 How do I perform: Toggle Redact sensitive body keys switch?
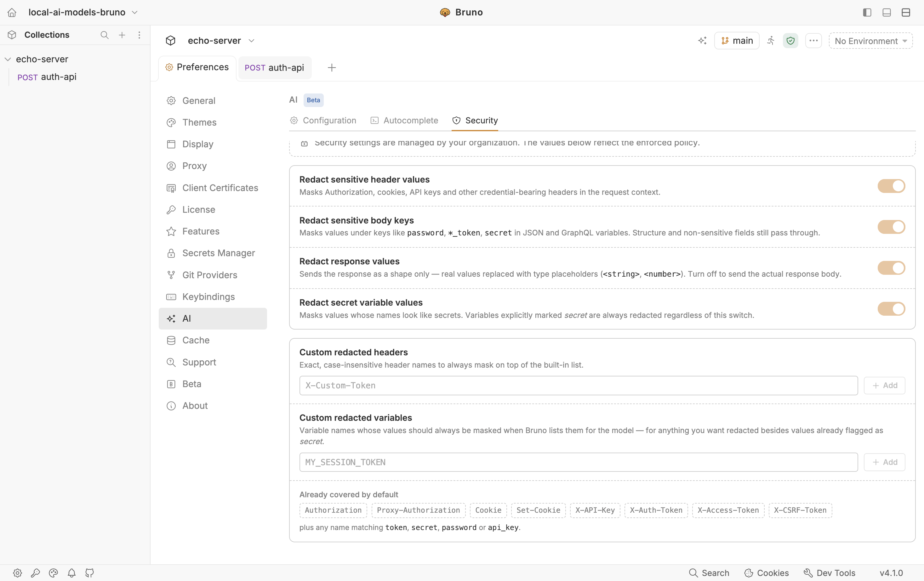891,227
